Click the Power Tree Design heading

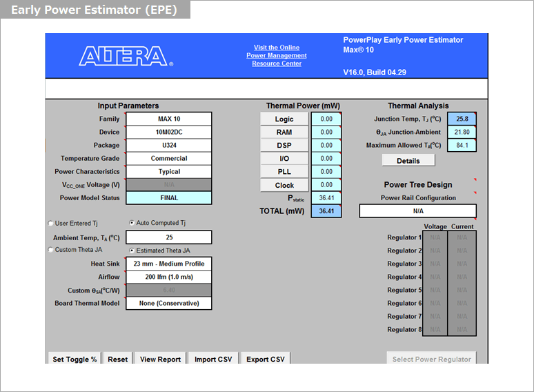click(x=418, y=184)
